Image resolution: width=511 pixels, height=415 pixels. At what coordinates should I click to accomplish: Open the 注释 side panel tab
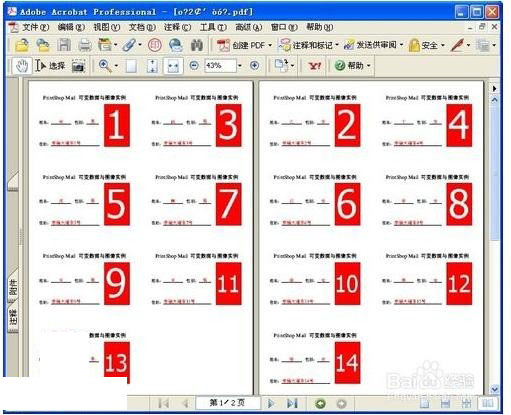tap(13, 317)
